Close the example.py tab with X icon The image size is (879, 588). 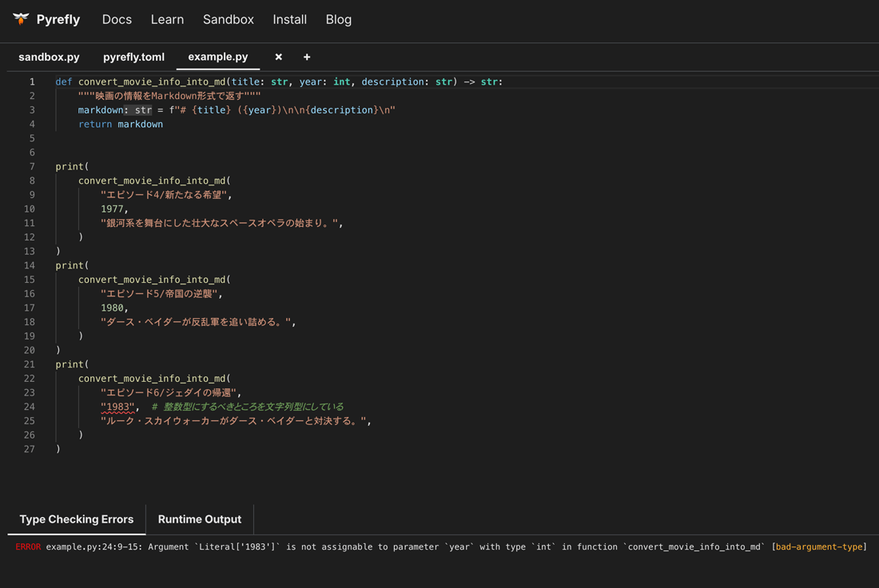point(278,57)
